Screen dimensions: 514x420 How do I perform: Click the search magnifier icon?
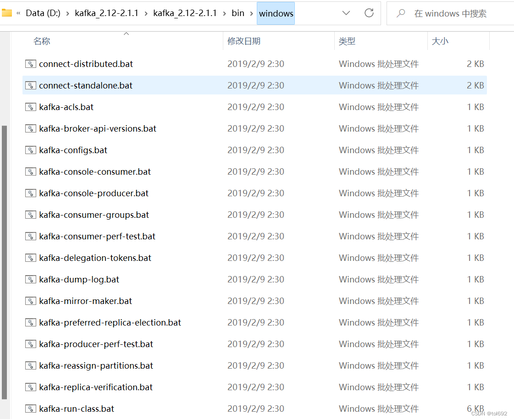(x=401, y=13)
